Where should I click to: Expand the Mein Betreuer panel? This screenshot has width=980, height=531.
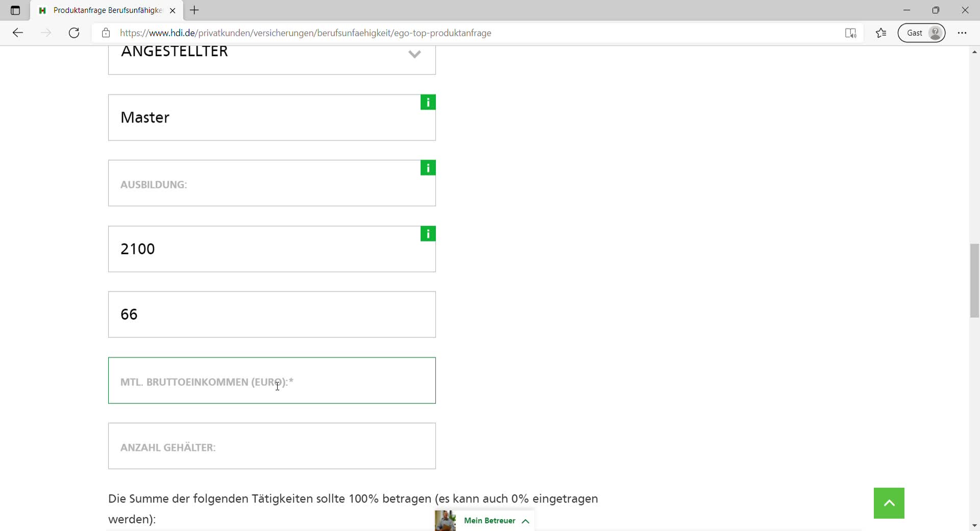[x=495, y=521]
